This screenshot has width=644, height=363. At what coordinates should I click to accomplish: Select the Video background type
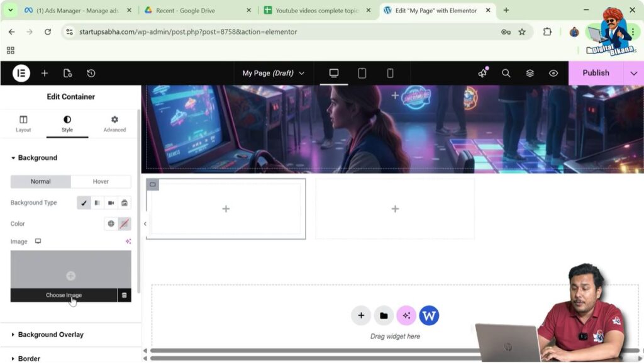tap(111, 203)
